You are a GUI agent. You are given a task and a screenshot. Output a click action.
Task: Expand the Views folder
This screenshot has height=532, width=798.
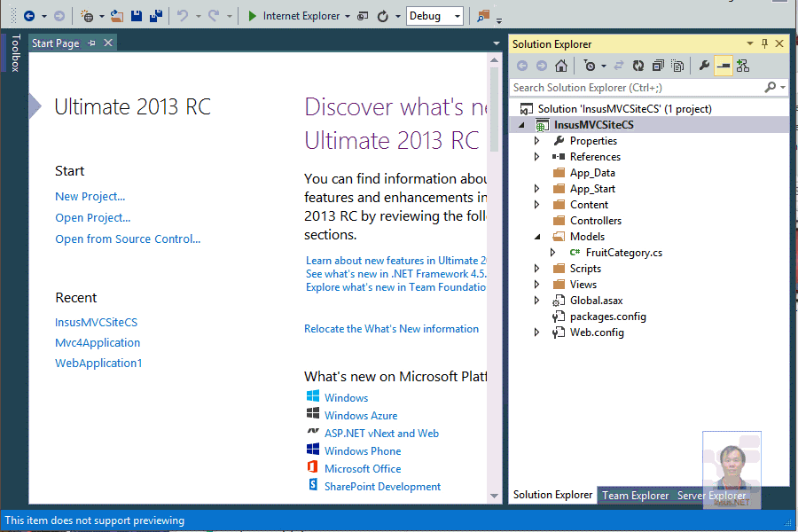pos(537,285)
